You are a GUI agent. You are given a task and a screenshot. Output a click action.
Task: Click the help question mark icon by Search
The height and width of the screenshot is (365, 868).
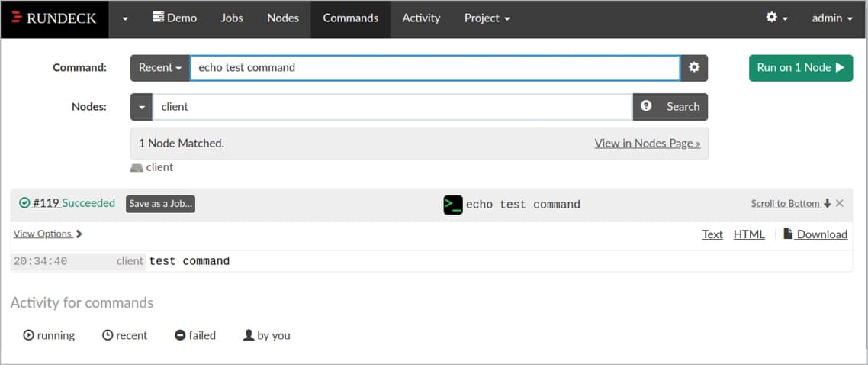coord(646,107)
